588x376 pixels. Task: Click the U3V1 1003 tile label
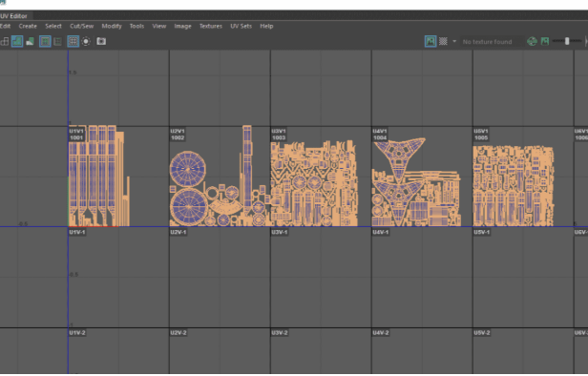click(279, 135)
